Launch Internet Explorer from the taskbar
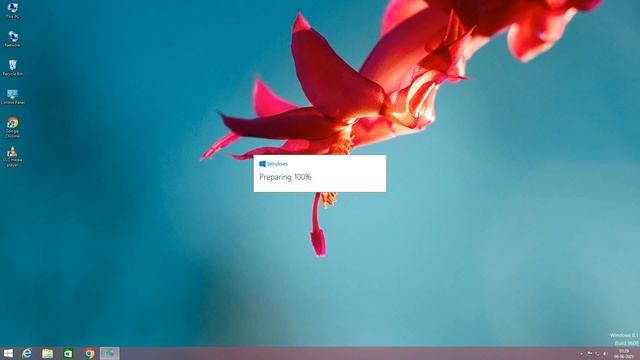The image size is (640, 360). coord(27,353)
